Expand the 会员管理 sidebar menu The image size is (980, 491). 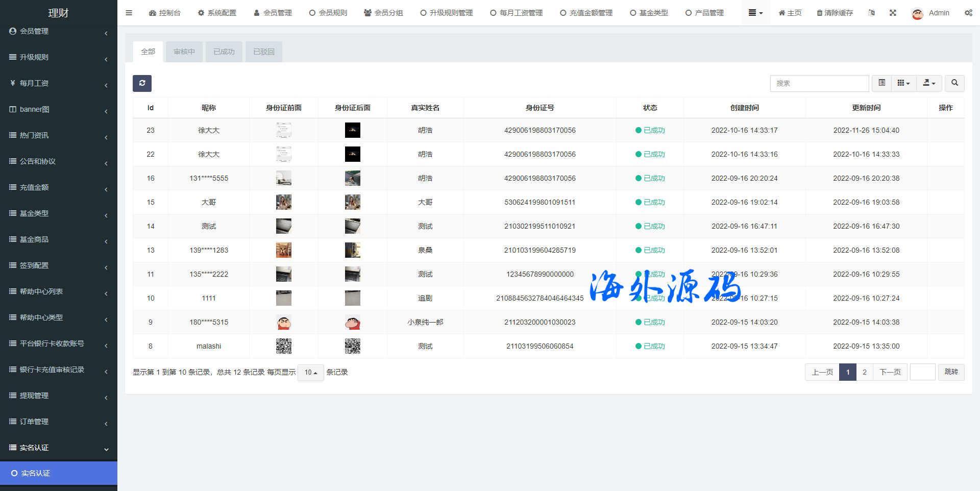59,32
